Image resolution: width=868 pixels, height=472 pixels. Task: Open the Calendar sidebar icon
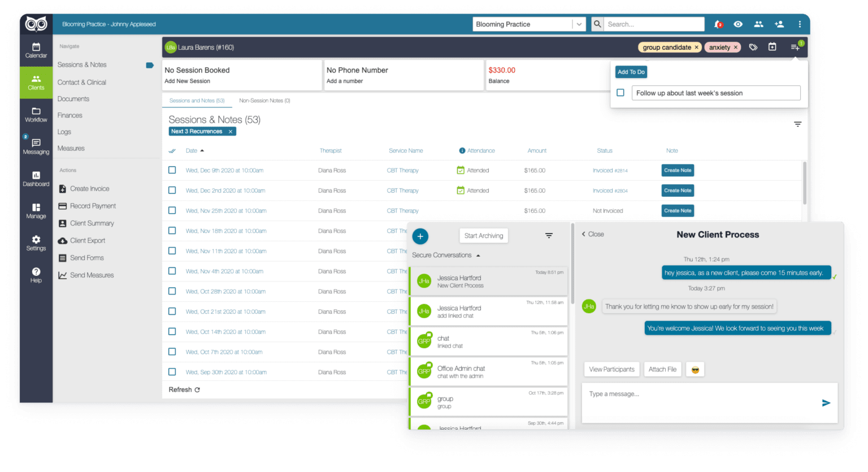point(36,50)
